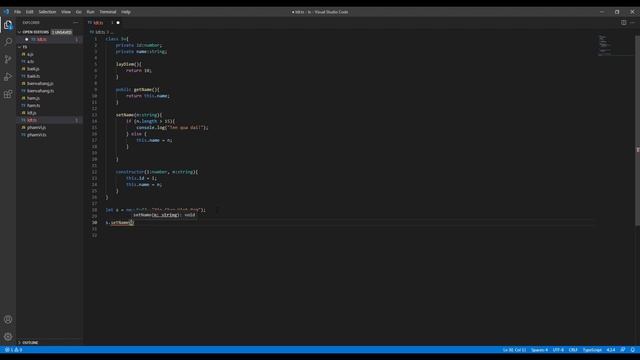Expand the Outline section
Screen dimensions: 640x360
coord(20,342)
